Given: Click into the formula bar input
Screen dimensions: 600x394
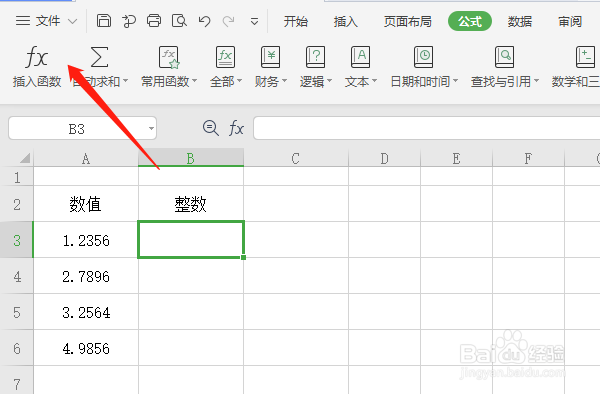Looking at the screenshot, I should 426,128.
